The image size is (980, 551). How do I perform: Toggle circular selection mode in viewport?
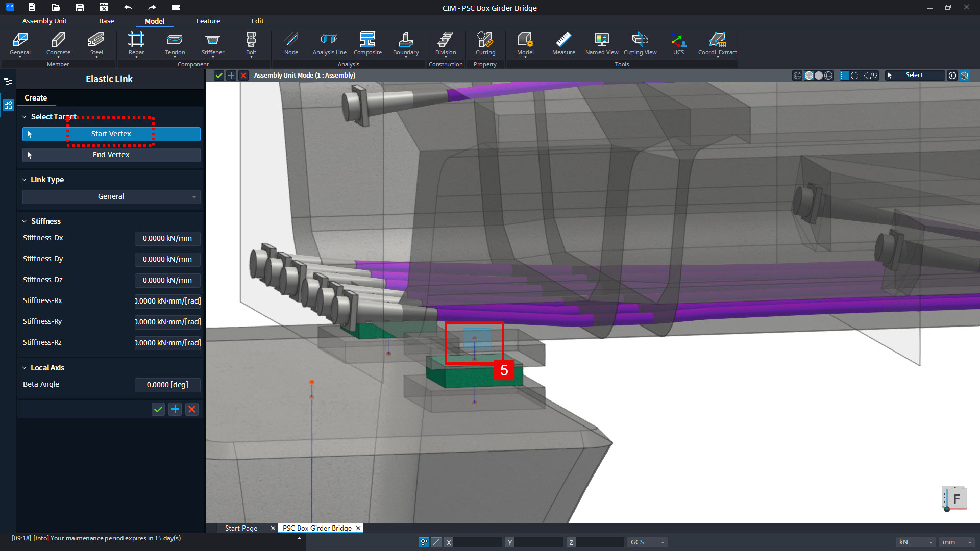[854, 76]
